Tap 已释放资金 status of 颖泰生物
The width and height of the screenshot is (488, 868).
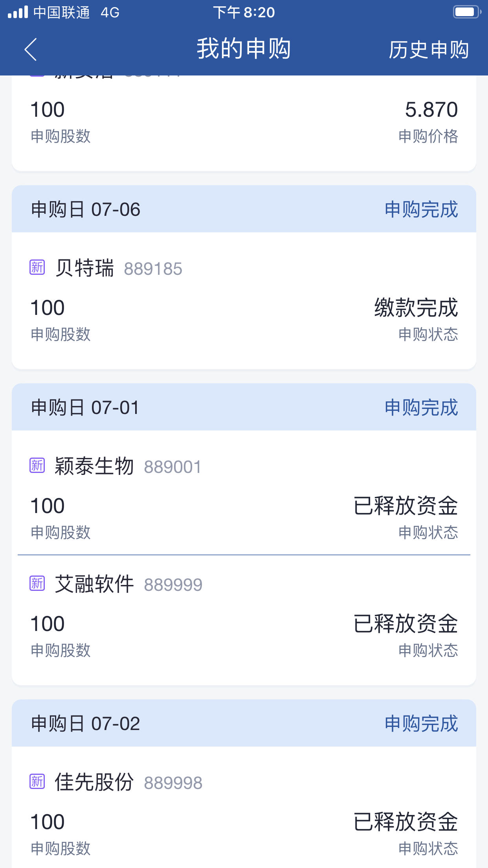click(x=405, y=506)
